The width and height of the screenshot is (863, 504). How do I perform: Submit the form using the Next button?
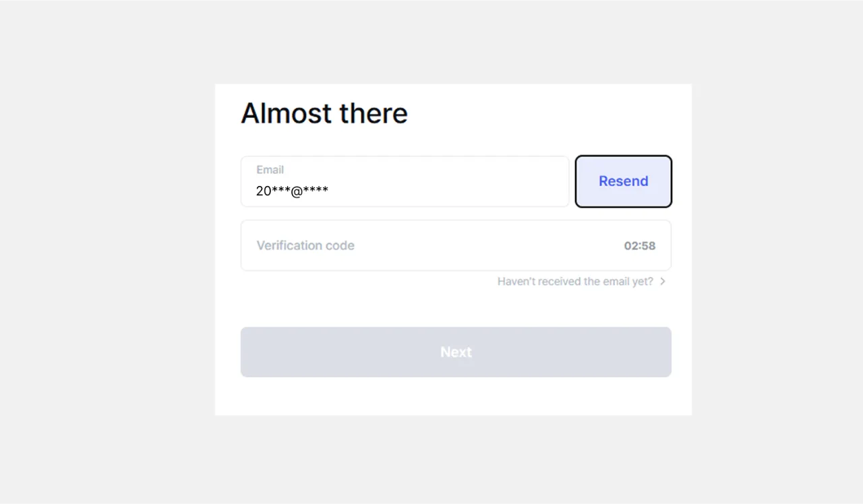456,352
